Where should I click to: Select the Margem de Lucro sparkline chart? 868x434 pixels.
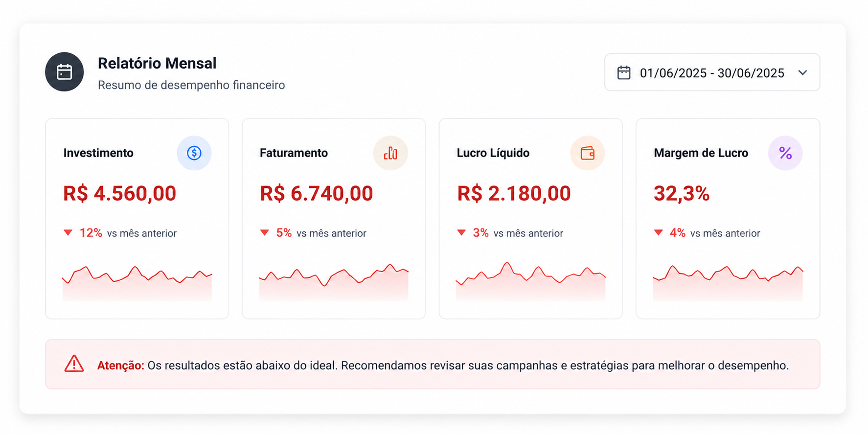tap(728, 283)
